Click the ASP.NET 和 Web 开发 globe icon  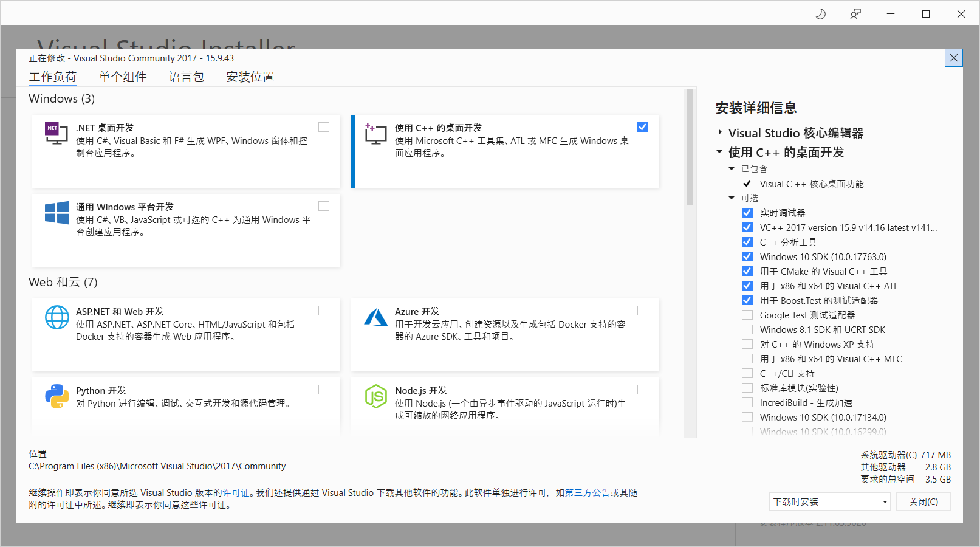pyautogui.click(x=57, y=317)
